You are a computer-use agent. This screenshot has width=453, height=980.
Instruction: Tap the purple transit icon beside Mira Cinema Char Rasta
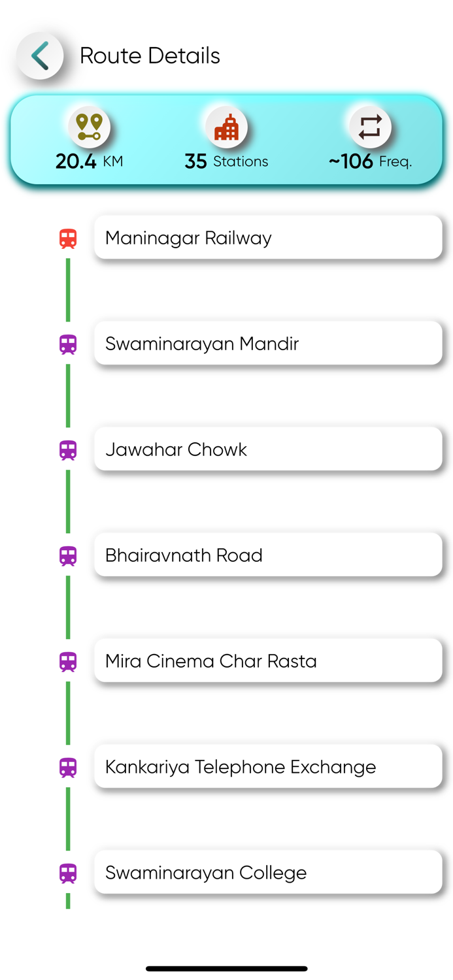pos(68,661)
